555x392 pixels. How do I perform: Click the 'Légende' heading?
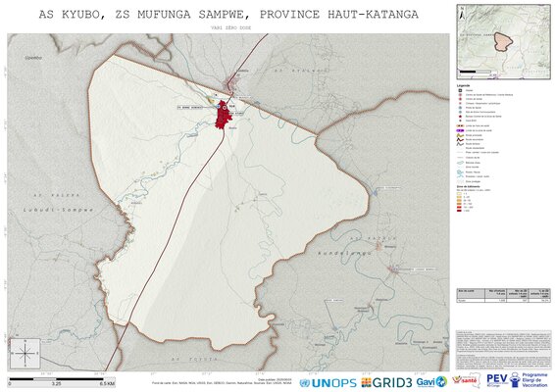click(x=464, y=85)
